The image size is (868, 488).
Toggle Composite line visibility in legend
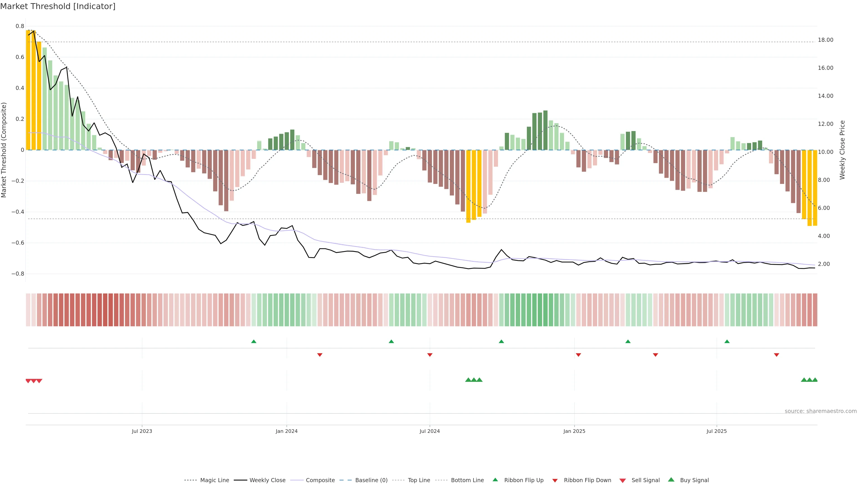pos(320,480)
